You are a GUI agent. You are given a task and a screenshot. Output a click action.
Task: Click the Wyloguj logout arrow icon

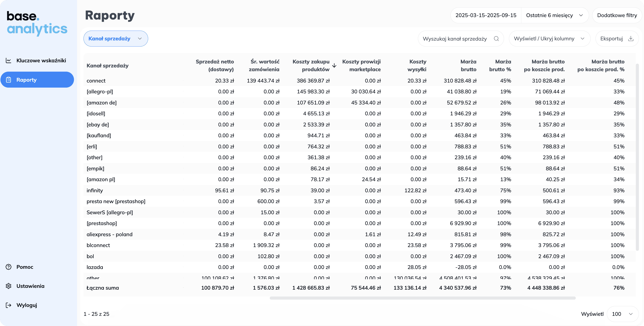8,305
